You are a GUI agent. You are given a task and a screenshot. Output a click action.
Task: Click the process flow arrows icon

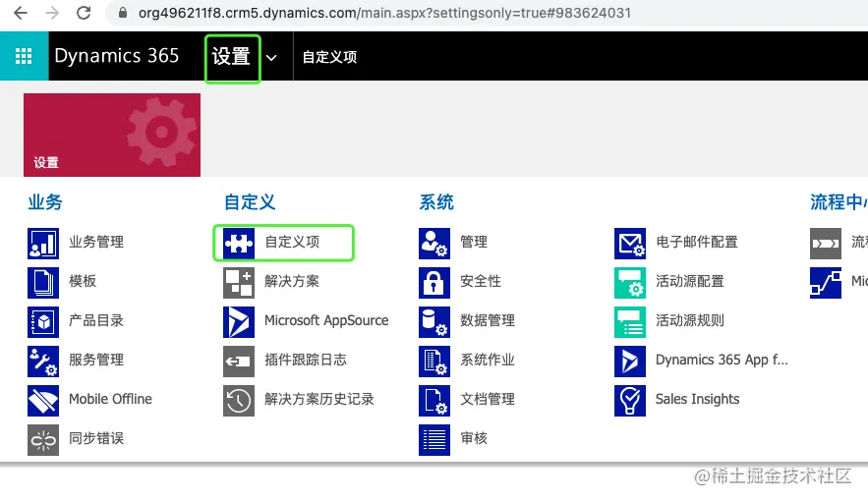(826, 243)
